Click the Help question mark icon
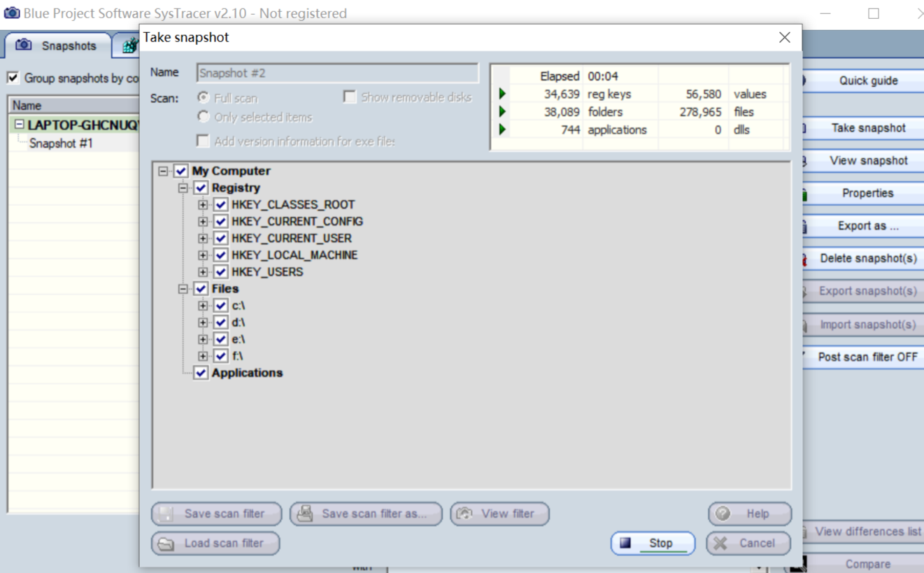The width and height of the screenshot is (924, 573). [x=723, y=514]
